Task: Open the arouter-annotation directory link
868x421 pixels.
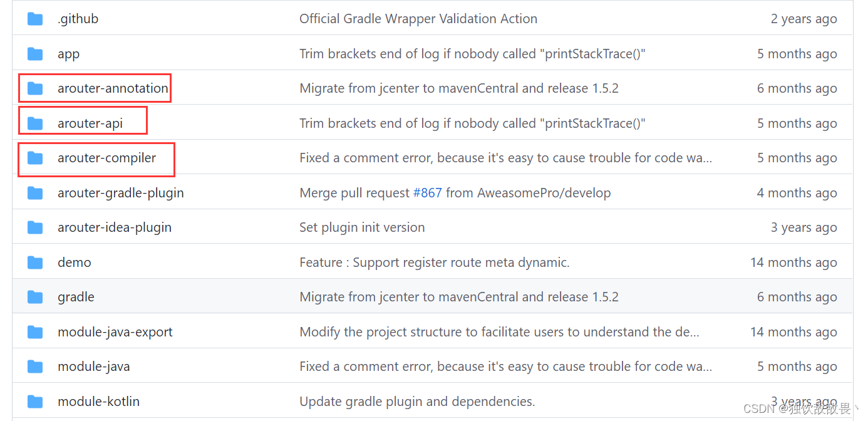Action: click(113, 88)
